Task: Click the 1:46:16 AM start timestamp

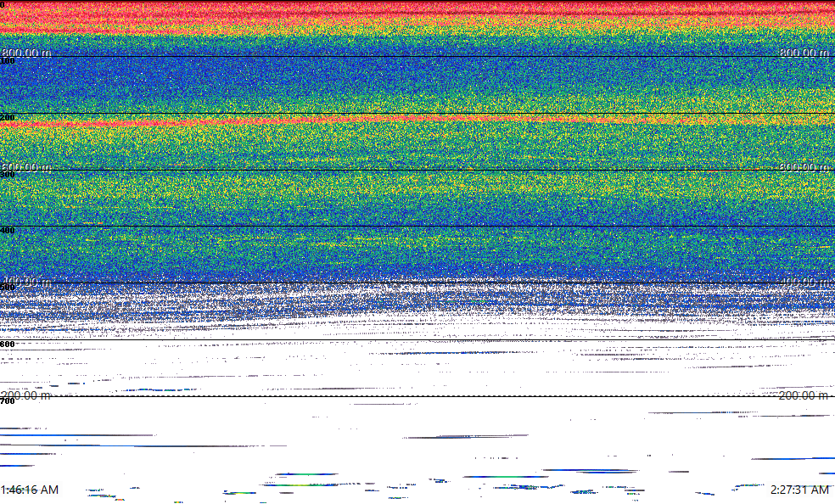Action: tap(30, 490)
